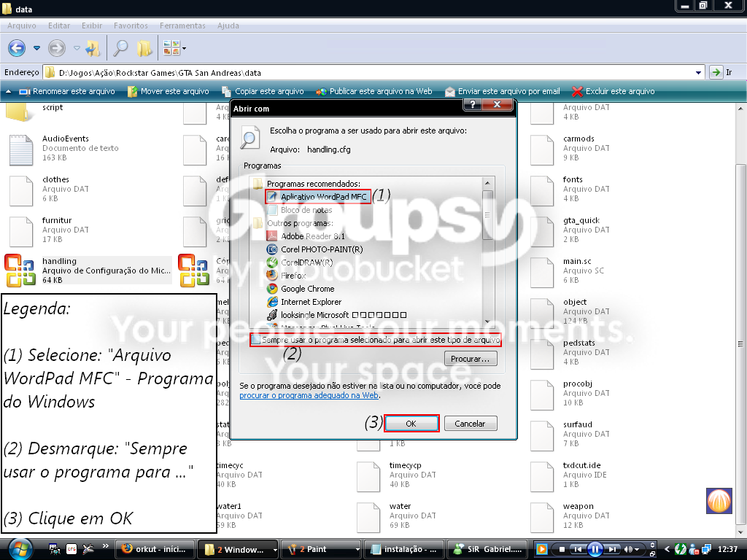The width and height of the screenshot is (747, 560).
Task: Select the clothes DAT file
Action: tap(49, 190)
